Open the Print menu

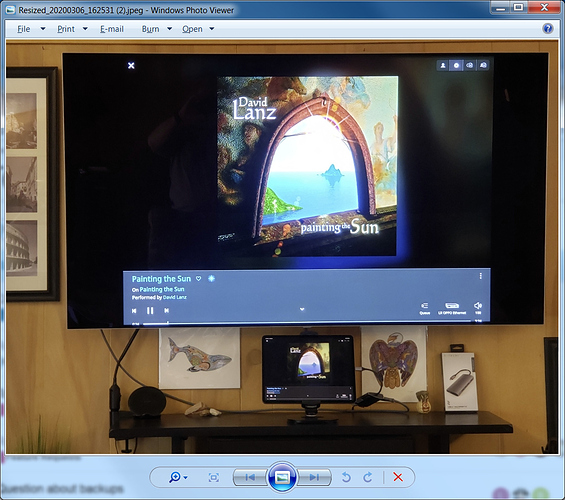click(66, 29)
